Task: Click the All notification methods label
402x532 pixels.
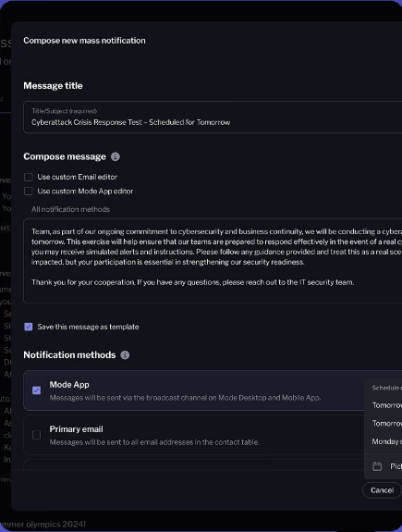Action: pyautogui.click(x=71, y=209)
